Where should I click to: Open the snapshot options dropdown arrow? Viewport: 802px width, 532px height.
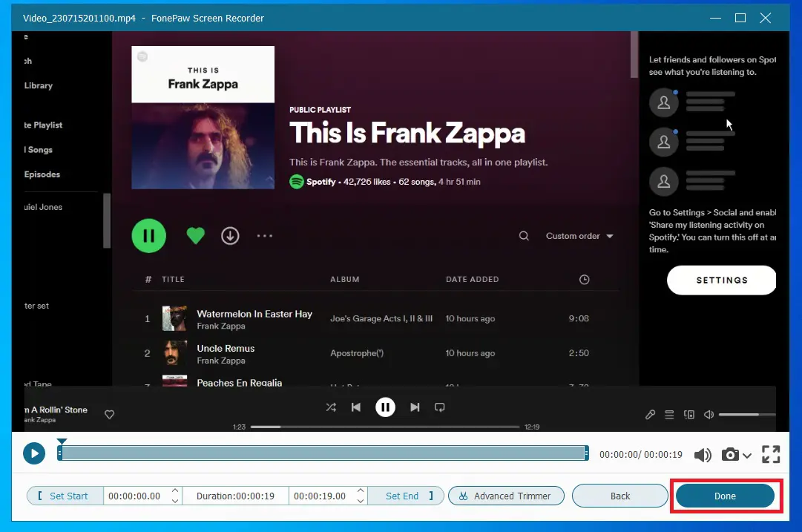pos(747,456)
